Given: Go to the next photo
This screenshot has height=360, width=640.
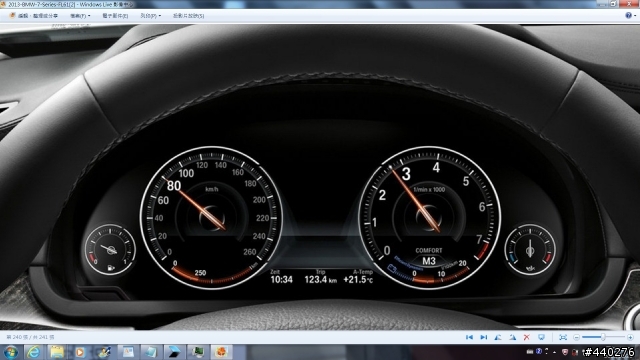Looking at the screenshot, I should pos(484,337).
